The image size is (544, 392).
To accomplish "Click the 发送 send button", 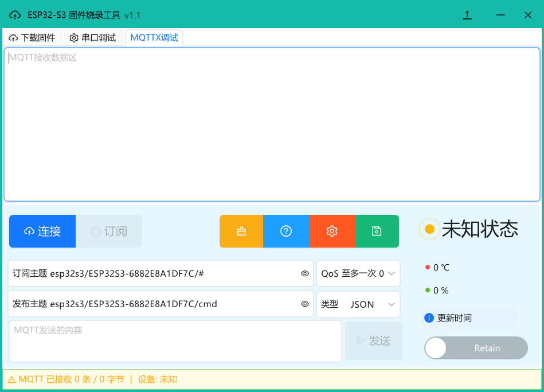I will pyautogui.click(x=374, y=340).
